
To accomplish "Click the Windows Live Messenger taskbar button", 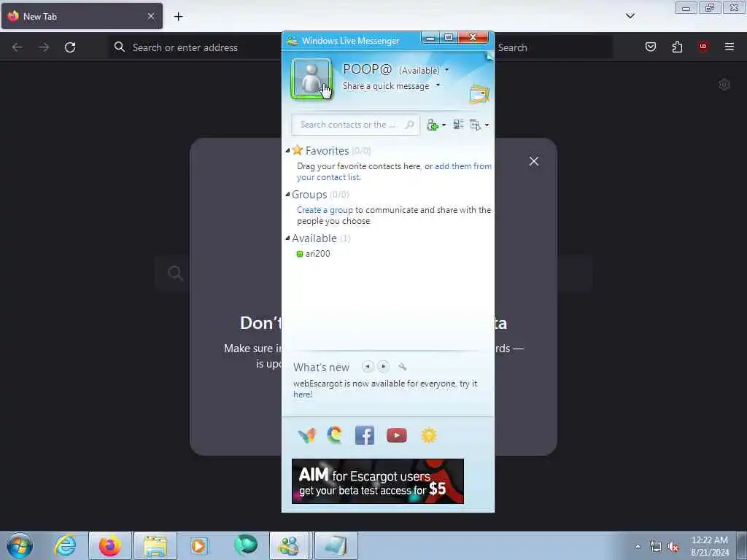I will [290, 545].
